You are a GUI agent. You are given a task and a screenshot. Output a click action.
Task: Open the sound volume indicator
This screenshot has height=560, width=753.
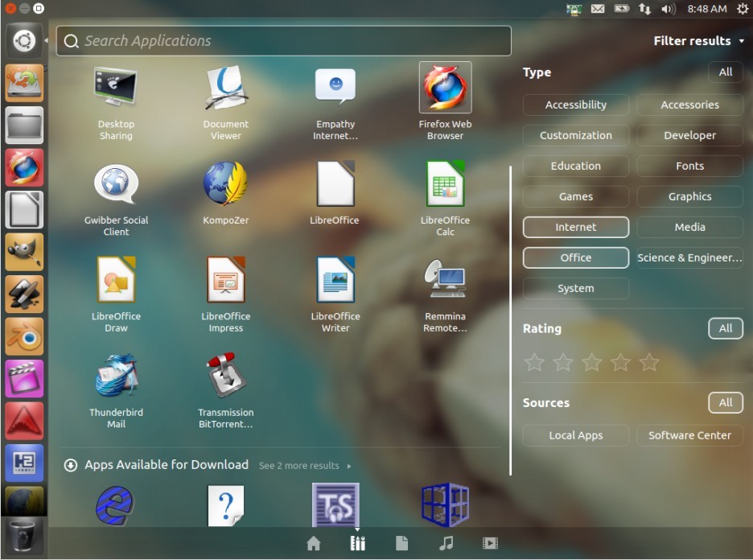668,9
